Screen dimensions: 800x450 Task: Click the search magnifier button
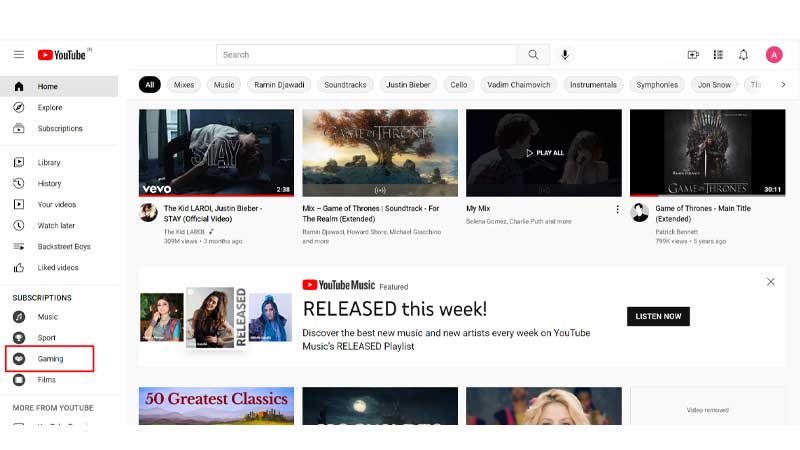(x=533, y=55)
